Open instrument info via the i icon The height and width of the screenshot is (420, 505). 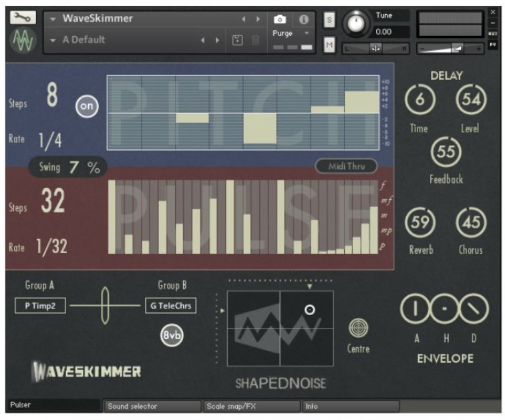(303, 19)
